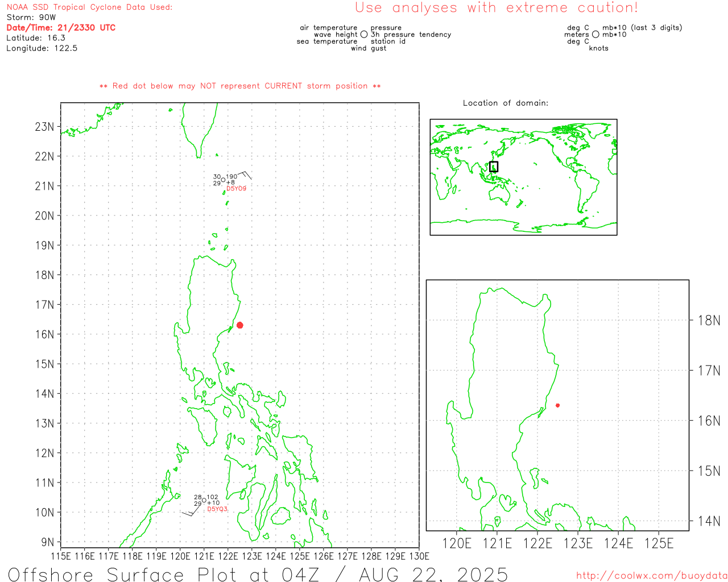This screenshot has height=582, width=728.
Task: Click the red dot on the zoomed inset map
Action: (557, 405)
